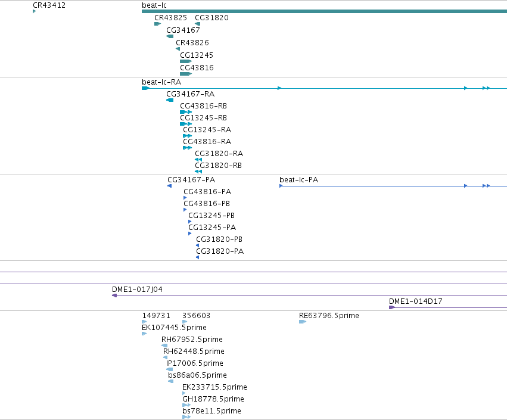Click the first exon of beat-Ic-RA
Image resolution: width=507 pixels, height=420 pixels.
[x=145, y=88]
